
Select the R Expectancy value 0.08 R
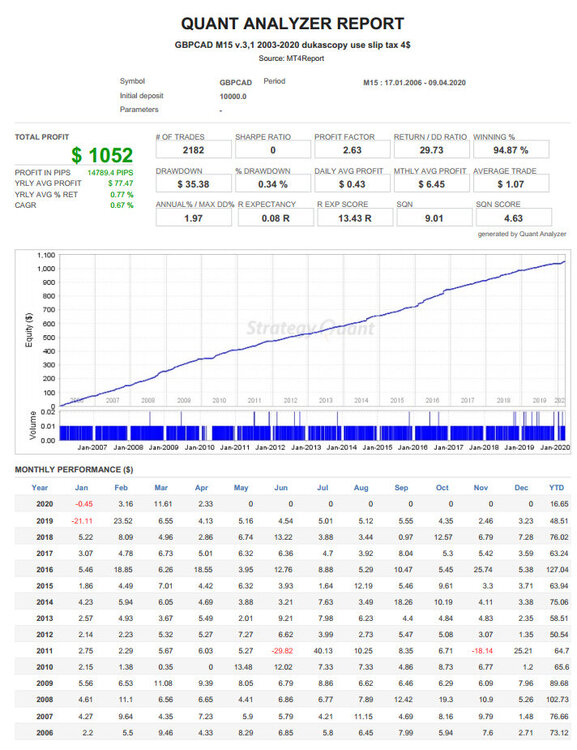276,218
